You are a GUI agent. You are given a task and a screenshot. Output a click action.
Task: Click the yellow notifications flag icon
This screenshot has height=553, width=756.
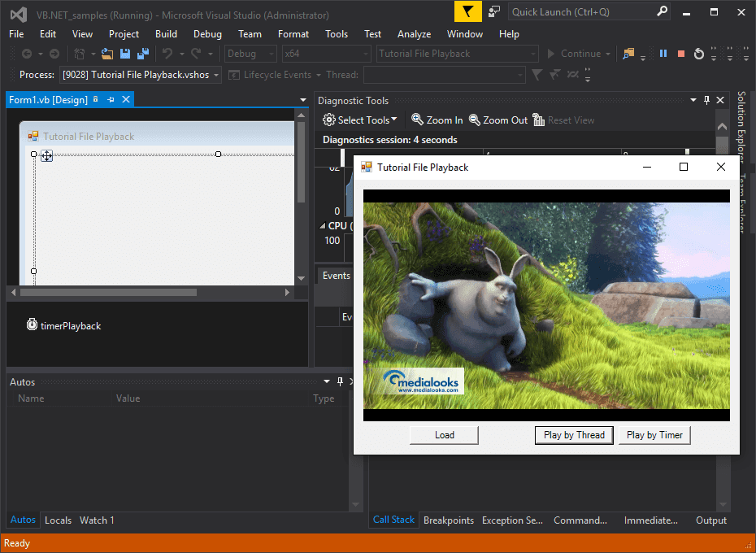[467, 11]
